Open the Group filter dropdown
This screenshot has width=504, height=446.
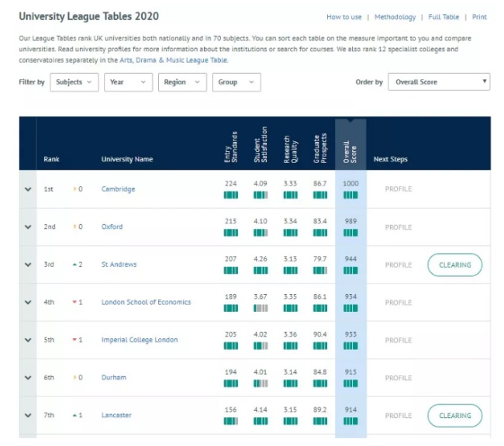click(236, 82)
